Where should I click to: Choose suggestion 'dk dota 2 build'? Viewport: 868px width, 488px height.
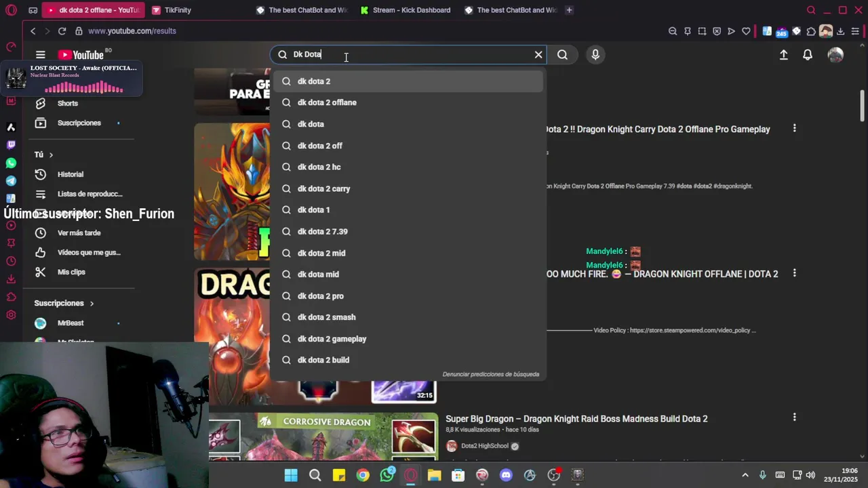tap(407, 360)
